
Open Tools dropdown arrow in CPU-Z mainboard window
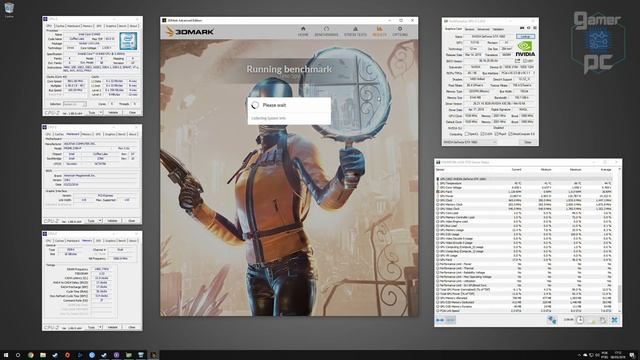pos(100,221)
